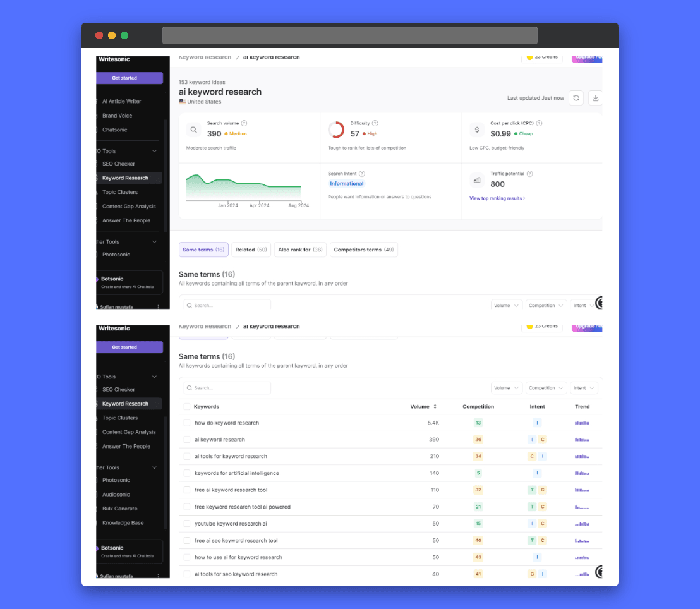700x609 pixels.
Task: View trend sparkline for free ai keyword research tool
Action: (x=582, y=490)
